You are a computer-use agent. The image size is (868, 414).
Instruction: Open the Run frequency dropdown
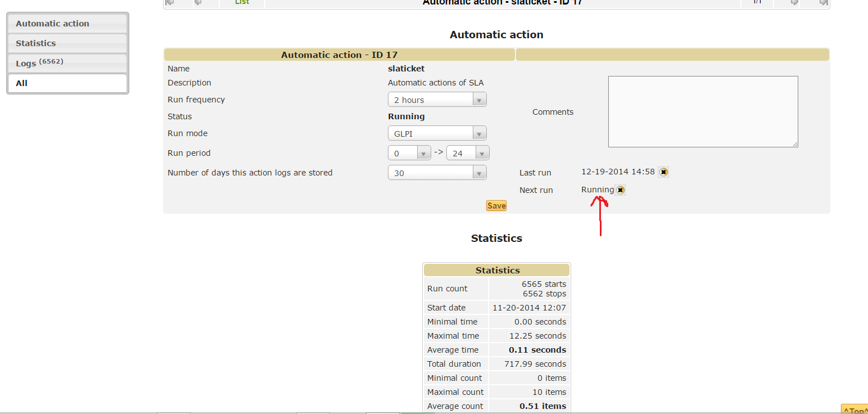437,100
